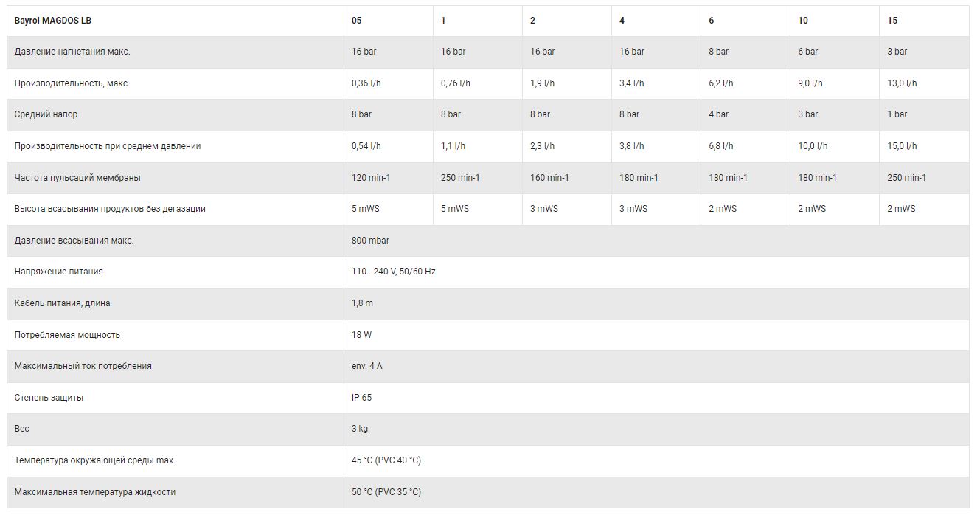This screenshot has height=518, width=980.
Task: Click the 6,8 l/h value for model 6
Action: point(721,146)
